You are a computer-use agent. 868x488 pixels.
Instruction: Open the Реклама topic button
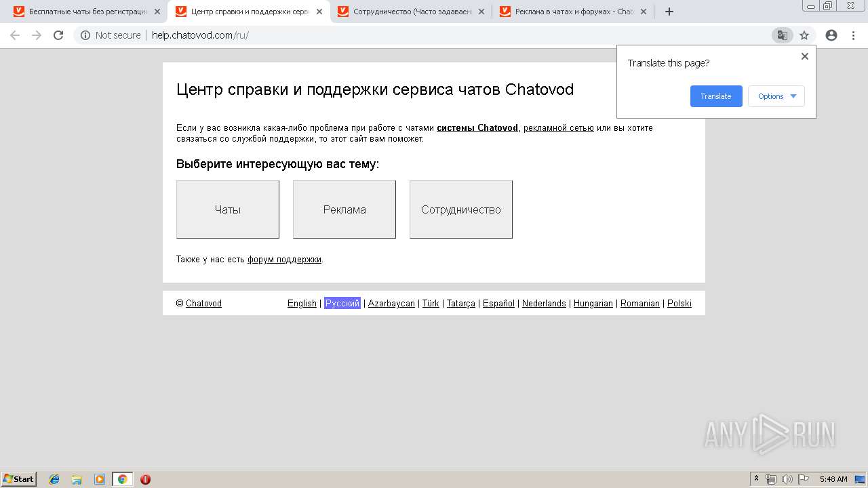344,209
